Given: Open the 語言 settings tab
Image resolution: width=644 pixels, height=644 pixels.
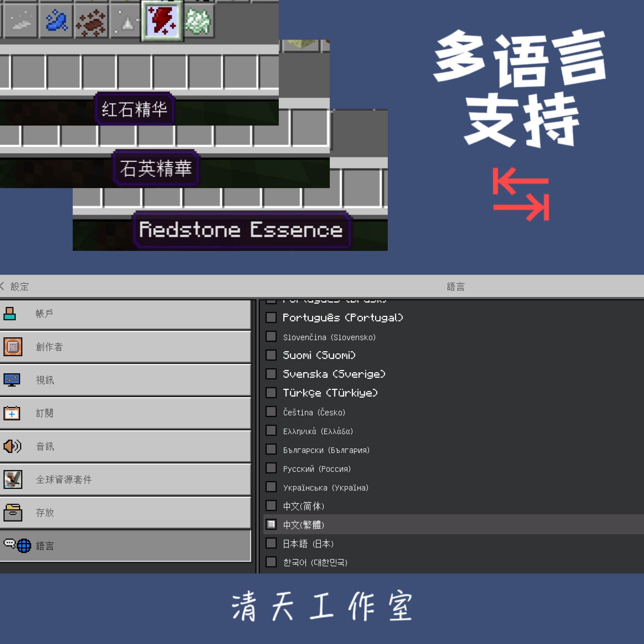Looking at the screenshot, I should pyautogui.click(x=125, y=546).
